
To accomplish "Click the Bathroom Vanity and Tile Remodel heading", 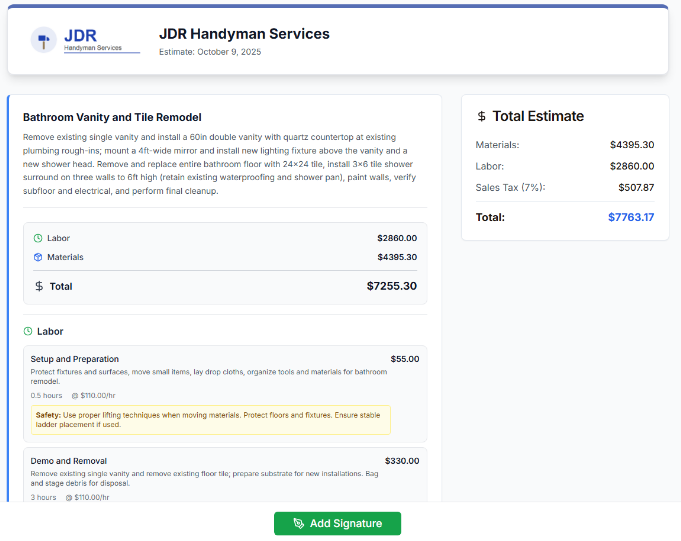I will 112,117.
